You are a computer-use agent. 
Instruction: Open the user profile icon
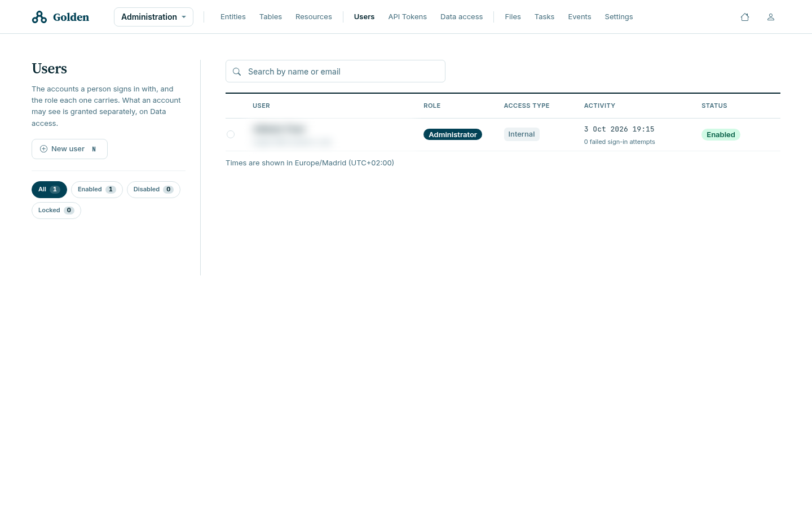pos(771,17)
